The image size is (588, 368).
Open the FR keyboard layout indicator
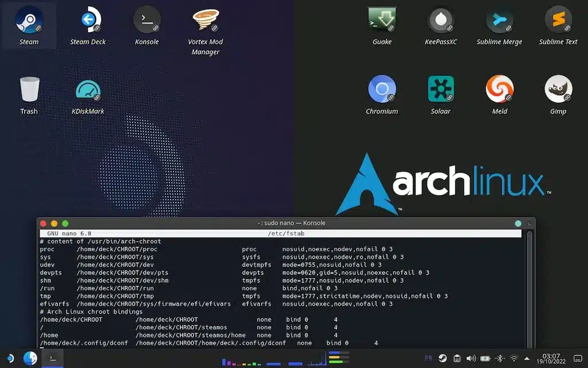[428, 358]
